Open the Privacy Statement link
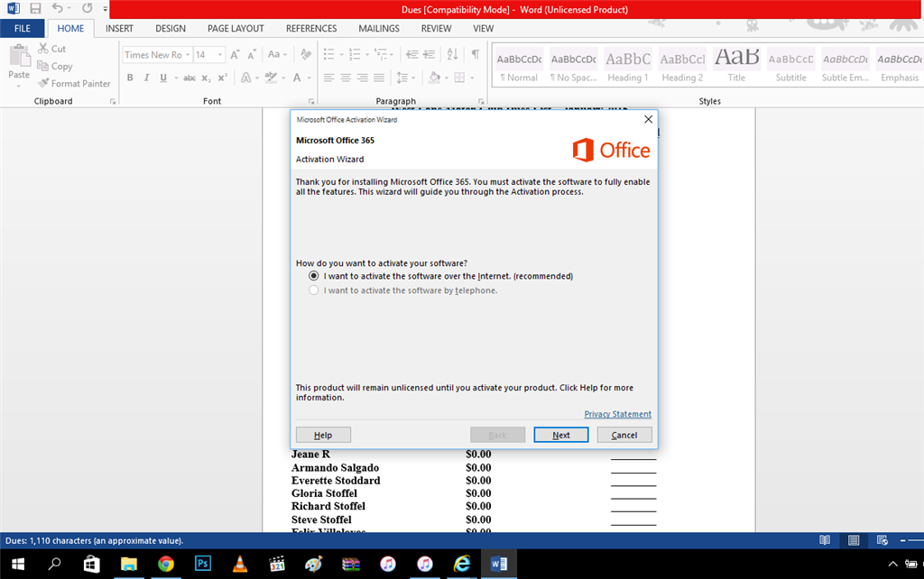The image size is (924, 579). [617, 414]
